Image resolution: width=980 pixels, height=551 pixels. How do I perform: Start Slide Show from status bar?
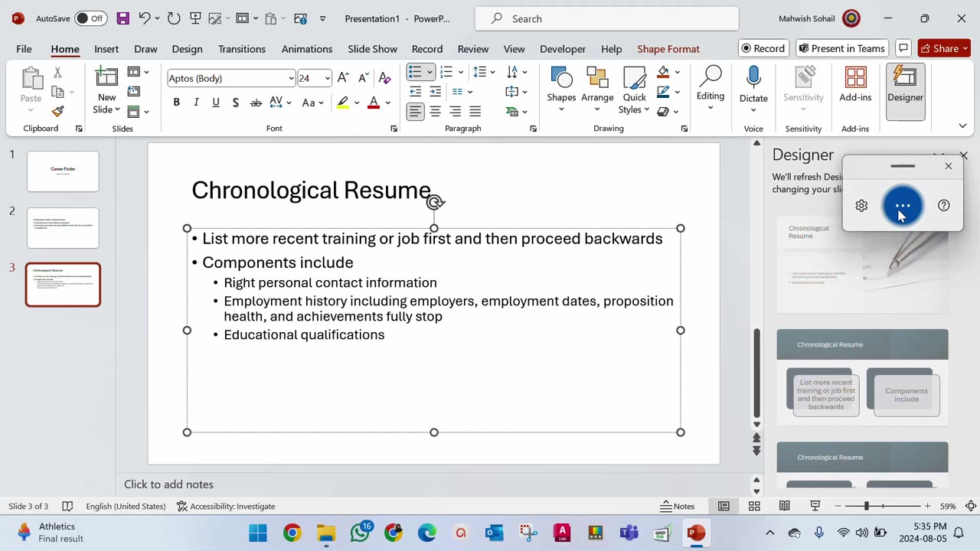click(815, 506)
